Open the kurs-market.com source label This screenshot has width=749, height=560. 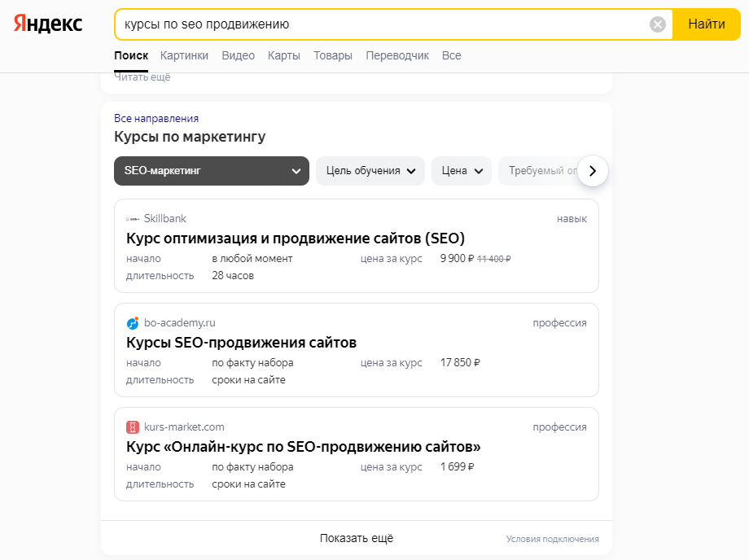184,427
